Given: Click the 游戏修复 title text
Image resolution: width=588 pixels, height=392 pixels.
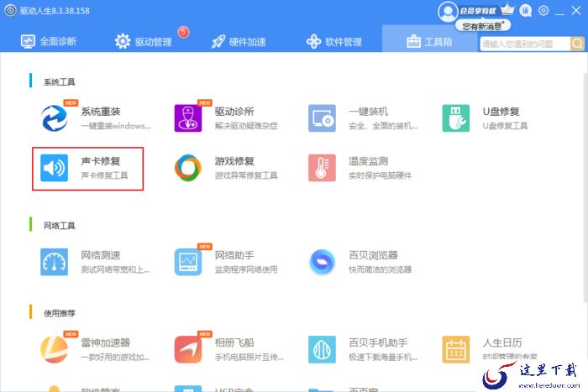Looking at the screenshot, I should [x=234, y=161].
